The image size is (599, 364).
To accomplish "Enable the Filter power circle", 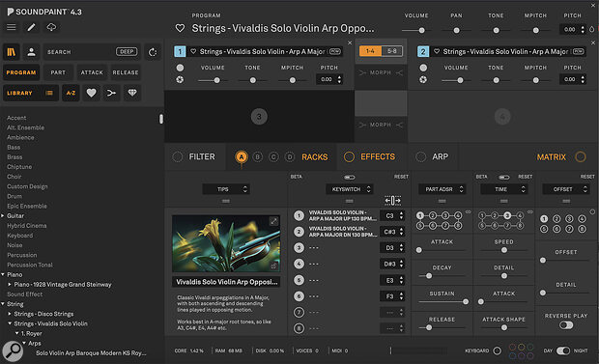I will point(177,157).
